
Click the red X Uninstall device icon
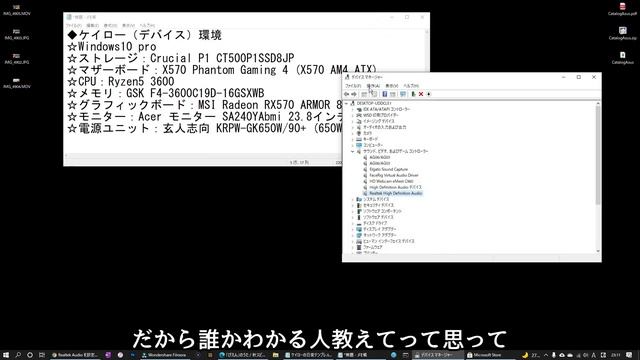[x=421, y=94]
